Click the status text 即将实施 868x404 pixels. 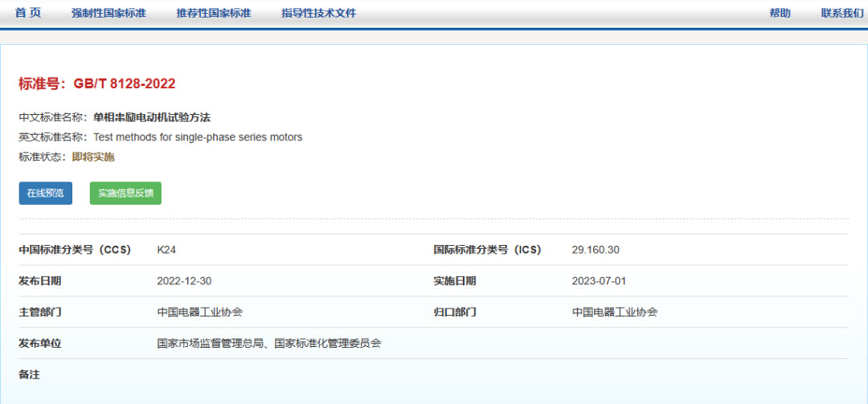(93, 157)
